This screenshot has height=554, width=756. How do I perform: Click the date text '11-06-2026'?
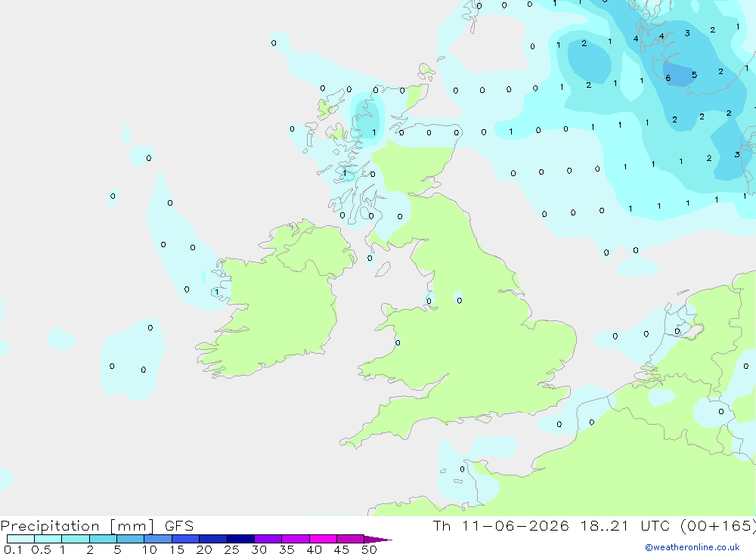point(515,526)
